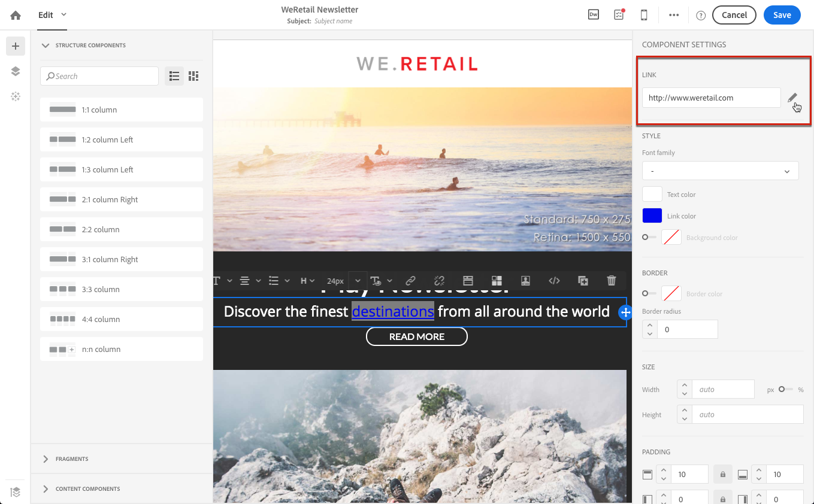
Task: Toggle top-bottom padding lock
Action: 723,475
